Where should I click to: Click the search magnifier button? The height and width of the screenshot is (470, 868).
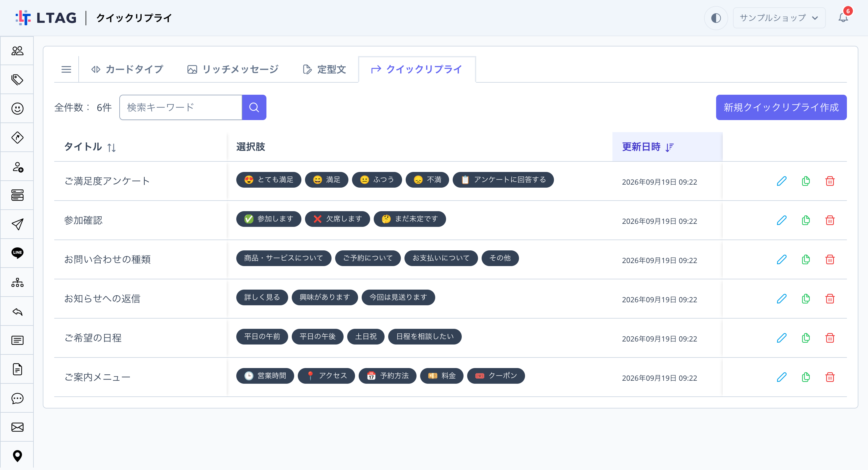(254, 107)
